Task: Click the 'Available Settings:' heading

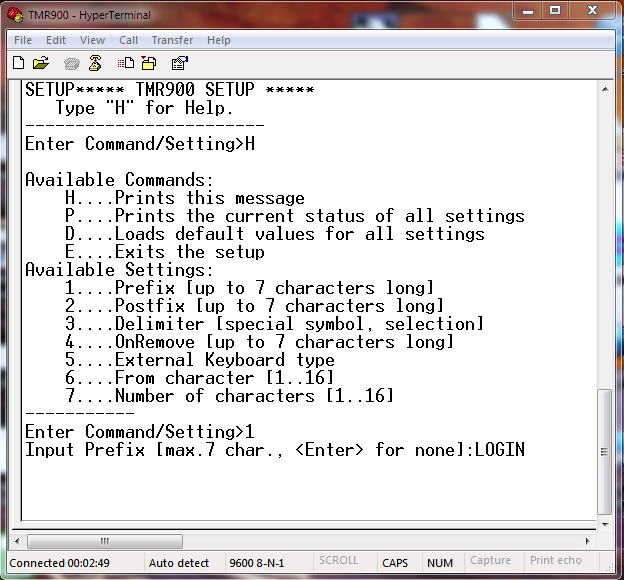Action: (x=119, y=270)
